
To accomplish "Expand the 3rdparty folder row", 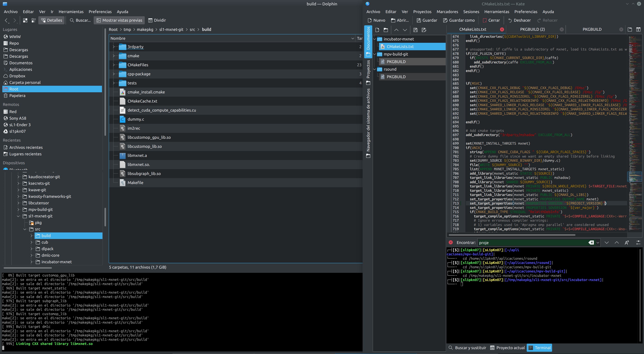I will (x=114, y=47).
